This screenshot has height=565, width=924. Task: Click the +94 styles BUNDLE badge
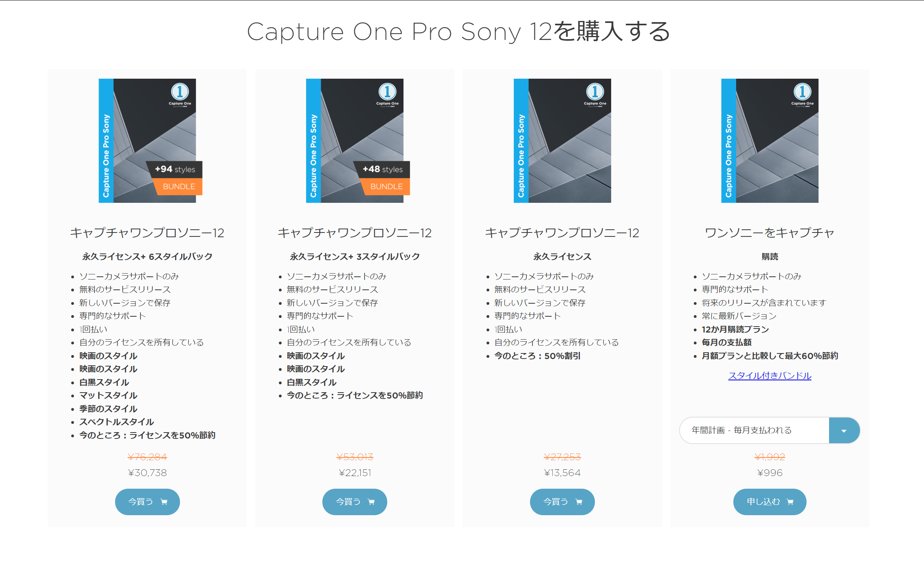coord(174,178)
